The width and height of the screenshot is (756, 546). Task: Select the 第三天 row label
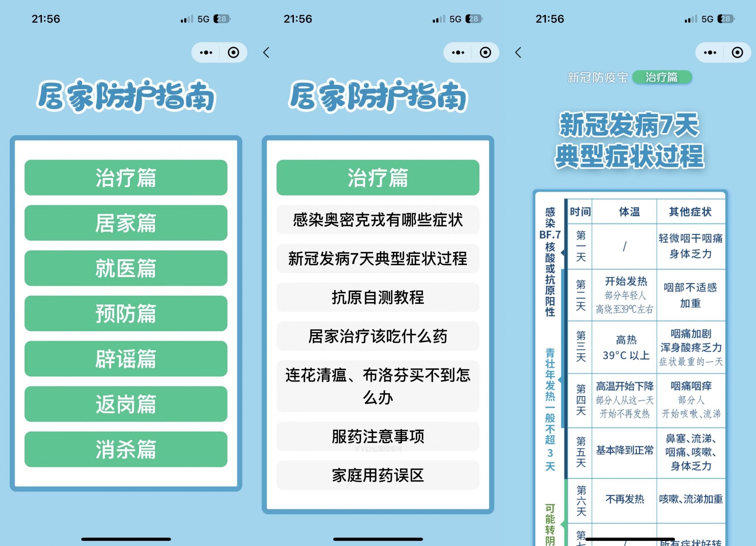pos(581,346)
